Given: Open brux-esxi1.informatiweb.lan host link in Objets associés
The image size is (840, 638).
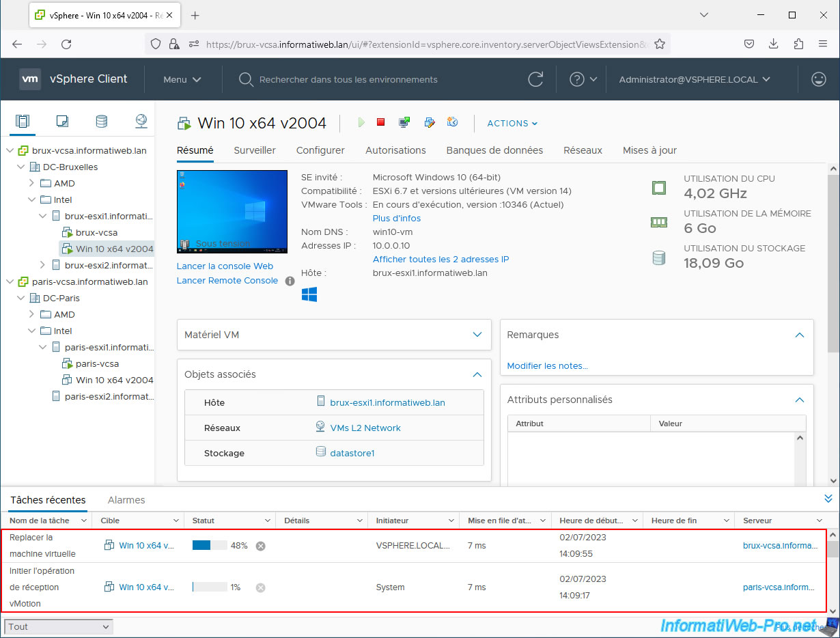Looking at the screenshot, I should pyautogui.click(x=387, y=402).
